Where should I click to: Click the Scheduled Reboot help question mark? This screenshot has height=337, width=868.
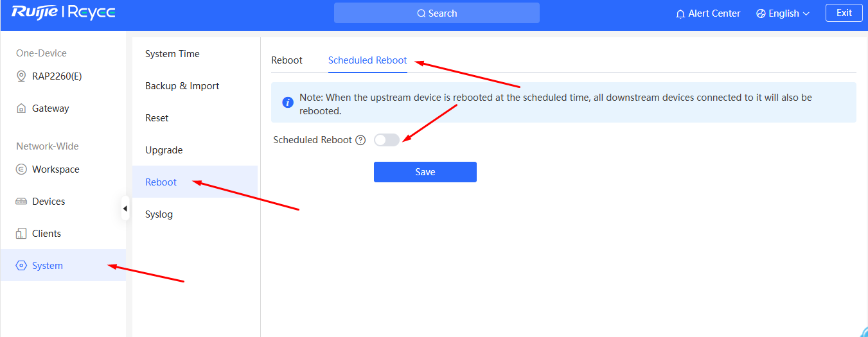(x=360, y=140)
